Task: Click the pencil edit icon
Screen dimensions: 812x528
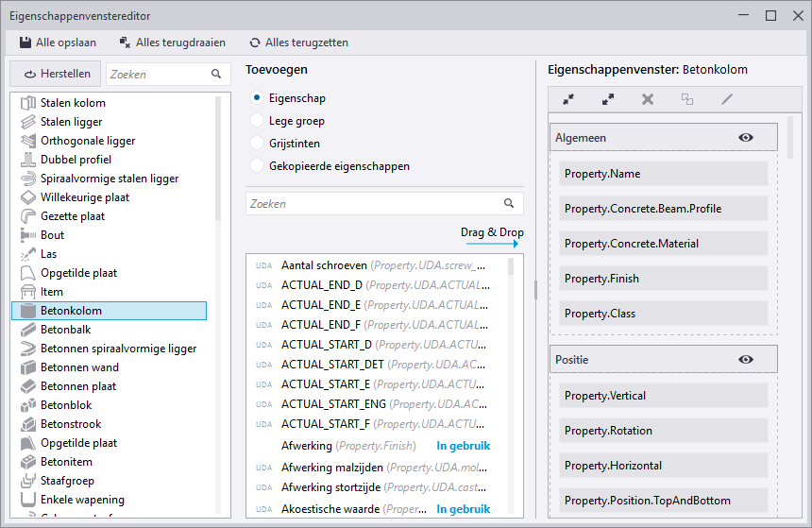Action: coord(727,99)
